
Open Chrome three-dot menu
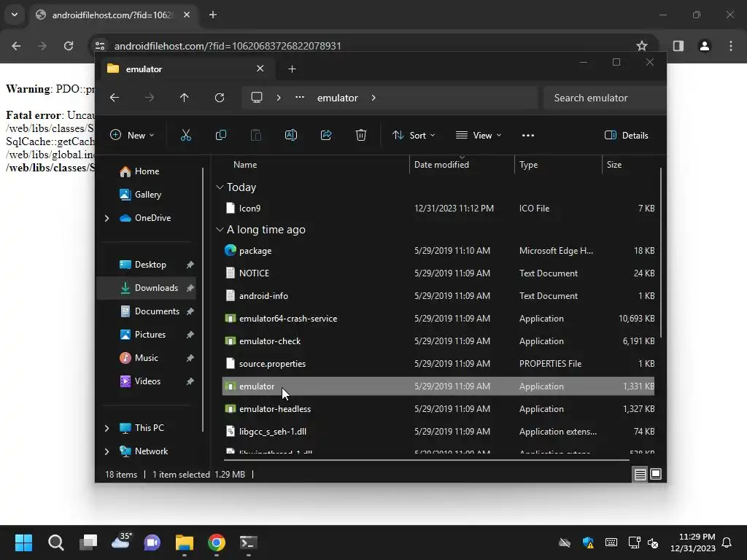pyautogui.click(x=731, y=46)
